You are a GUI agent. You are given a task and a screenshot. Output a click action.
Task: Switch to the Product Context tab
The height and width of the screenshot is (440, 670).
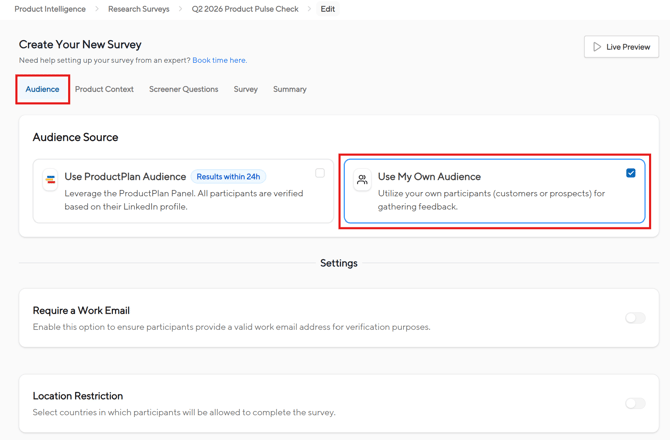pyautogui.click(x=104, y=89)
